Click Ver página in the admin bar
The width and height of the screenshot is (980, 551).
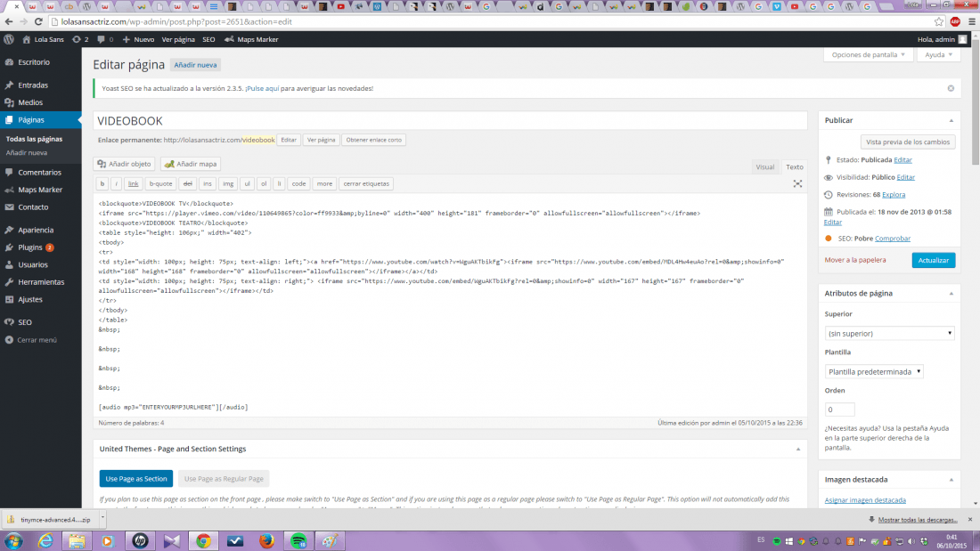[x=178, y=39]
